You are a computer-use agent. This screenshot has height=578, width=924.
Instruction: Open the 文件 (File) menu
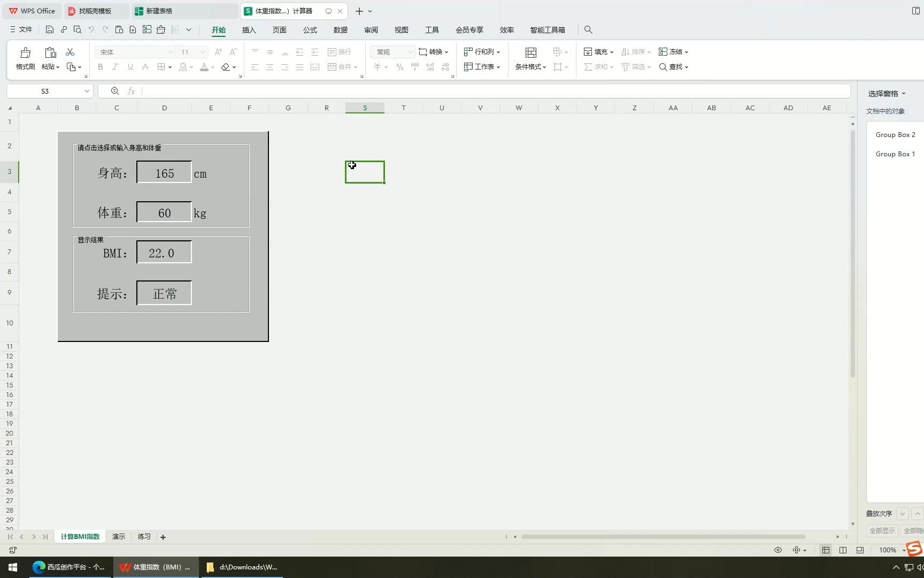point(21,30)
